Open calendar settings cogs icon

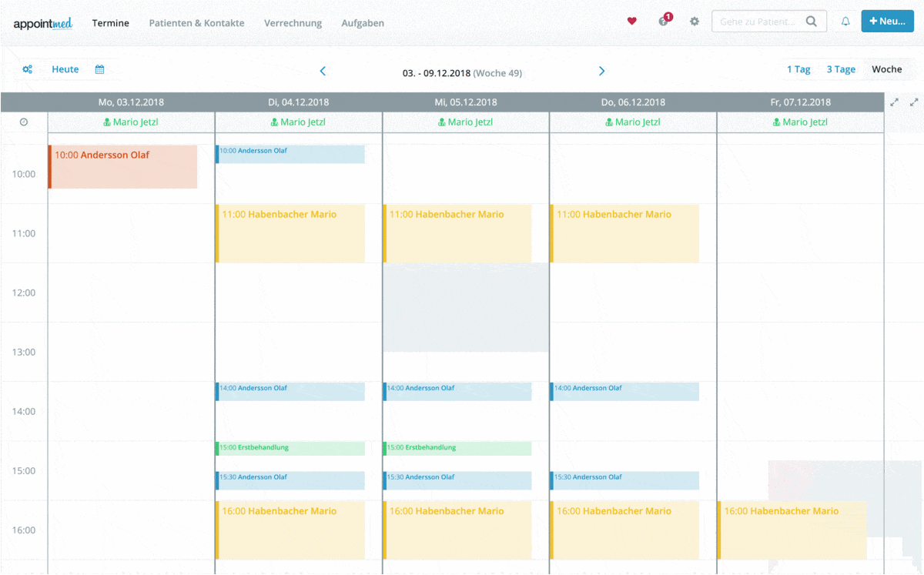point(28,69)
